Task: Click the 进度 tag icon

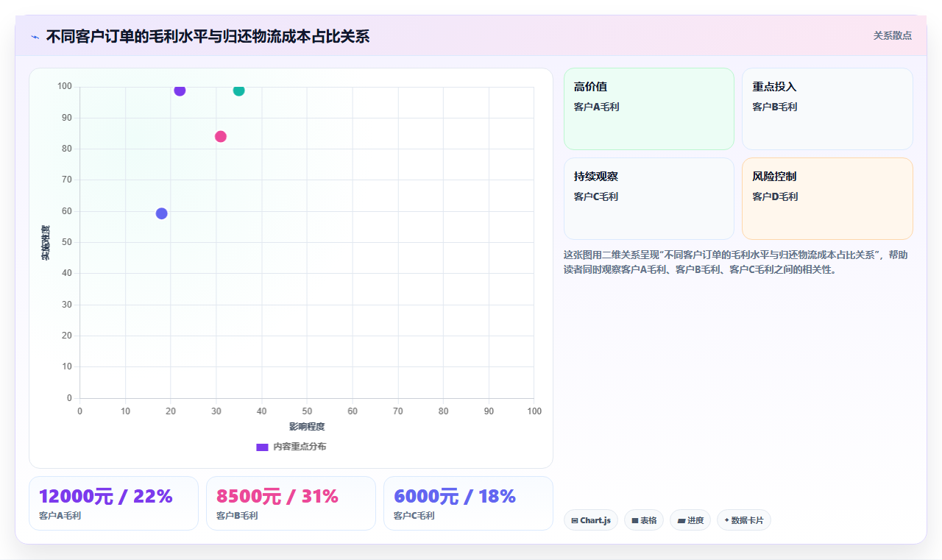Action: 681,521
